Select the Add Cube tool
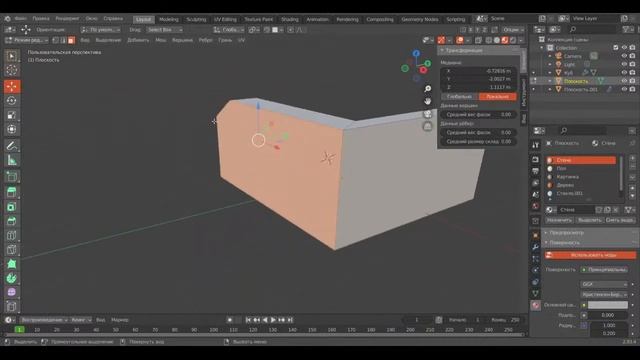Viewport: 640px width, 360px height. click(11, 176)
